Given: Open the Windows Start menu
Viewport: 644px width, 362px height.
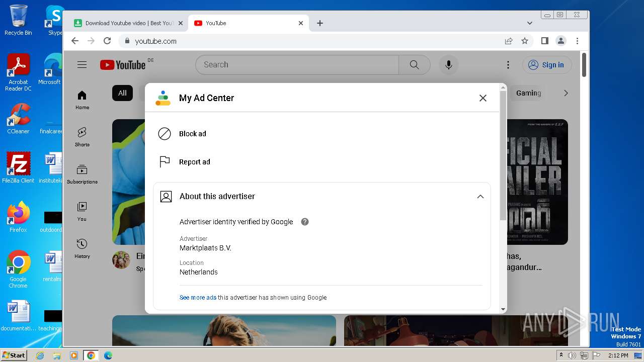Looking at the screenshot, I should pos(14,355).
